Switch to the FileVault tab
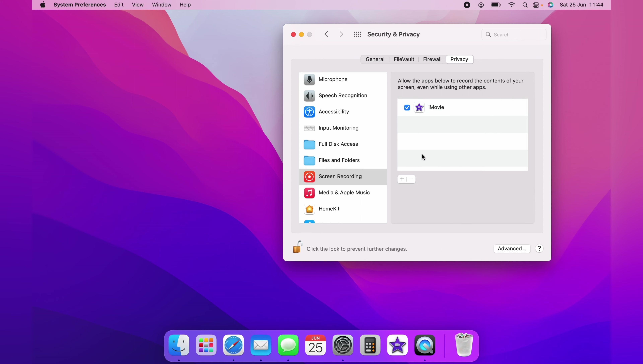643x364 pixels. pos(404,60)
